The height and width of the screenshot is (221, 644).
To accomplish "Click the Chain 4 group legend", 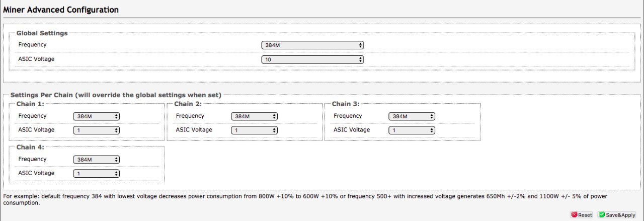I will point(30,147).
